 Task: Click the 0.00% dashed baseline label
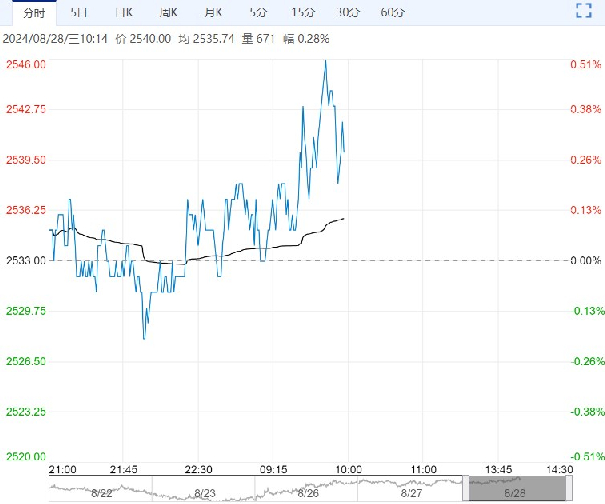pos(584,261)
